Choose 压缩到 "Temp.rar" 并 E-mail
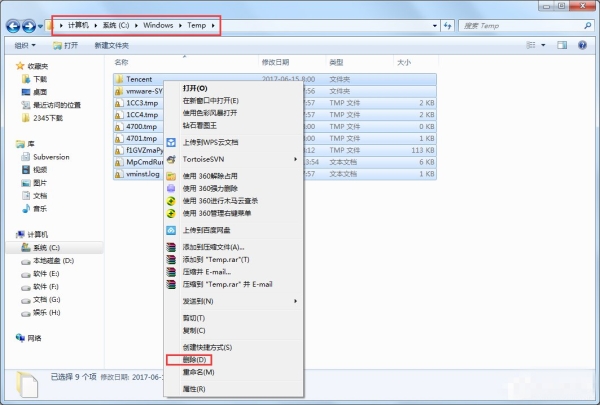The image size is (600, 405). point(234,284)
